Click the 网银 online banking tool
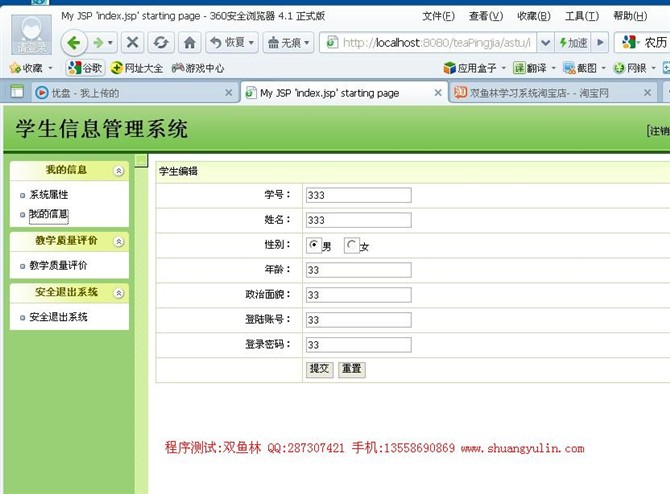This screenshot has height=494, width=670. [x=630, y=68]
